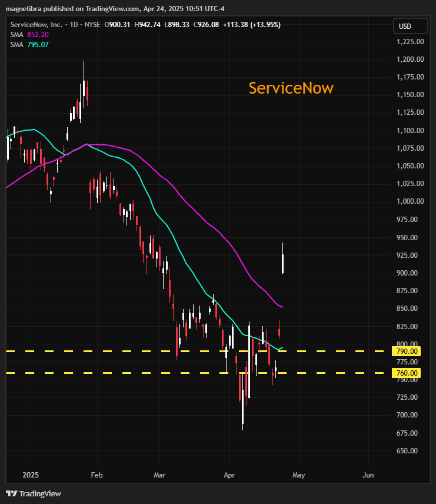The width and height of the screenshot is (436, 504).
Task: Click the 1,050.00 price axis value
Action: point(410,166)
